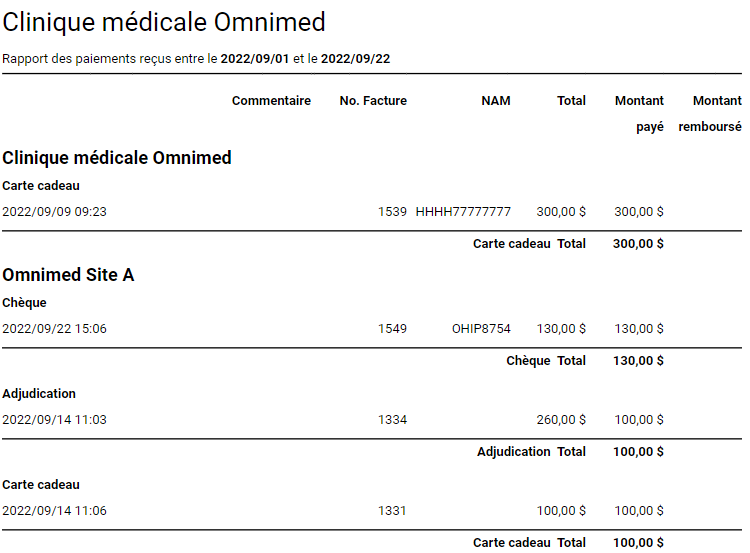
Task: Click the No. Facture column header
Action: (x=373, y=101)
